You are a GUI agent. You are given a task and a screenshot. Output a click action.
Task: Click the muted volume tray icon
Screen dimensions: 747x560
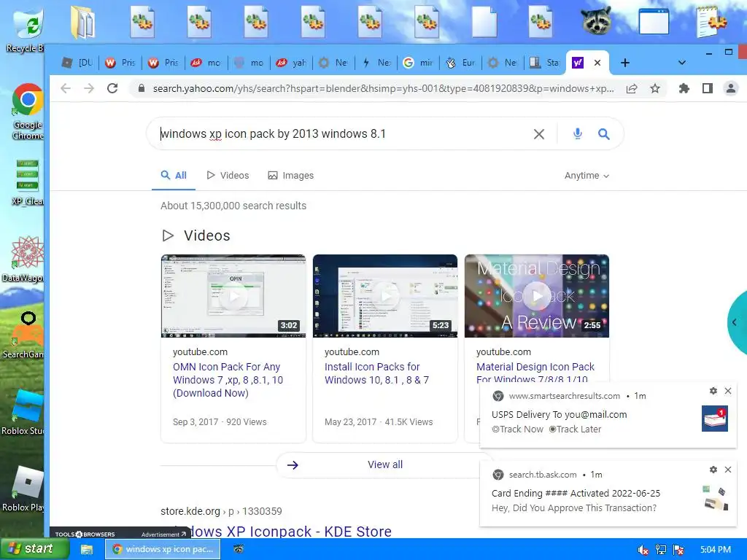click(643, 550)
